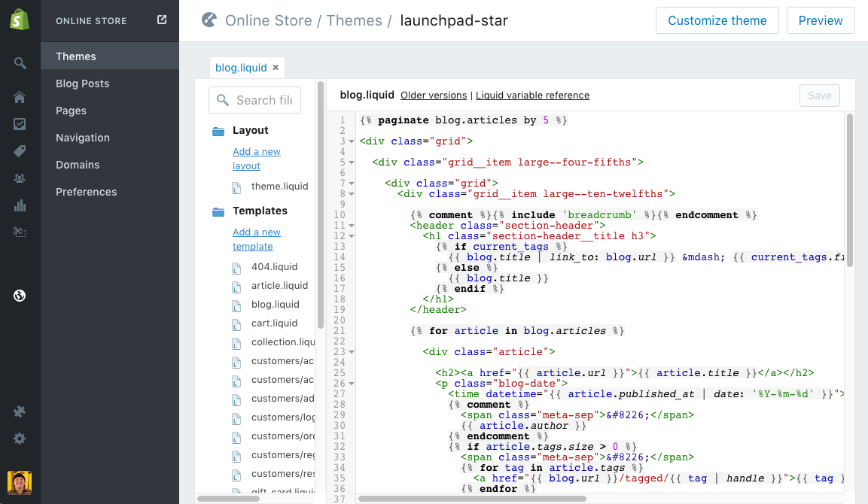Open article.liquid template file
Viewport: 868px width, 504px height.
(279, 285)
